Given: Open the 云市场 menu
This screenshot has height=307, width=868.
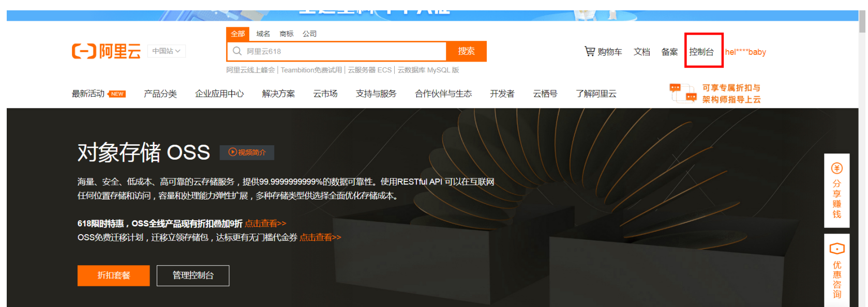Looking at the screenshot, I should [x=325, y=94].
